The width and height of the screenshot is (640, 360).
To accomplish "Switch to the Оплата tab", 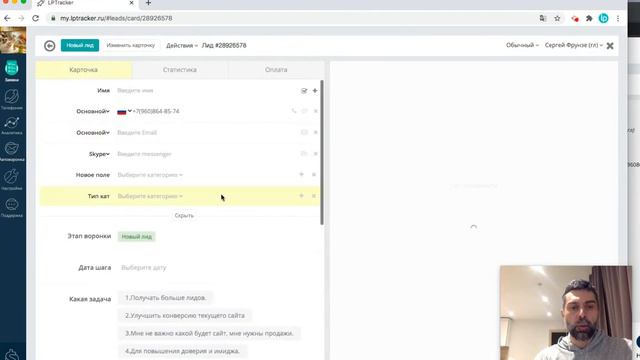I will [276, 70].
